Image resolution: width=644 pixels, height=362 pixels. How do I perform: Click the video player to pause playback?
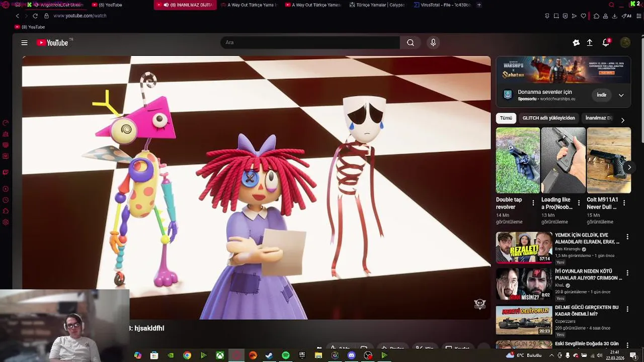(x=256, y=187)
